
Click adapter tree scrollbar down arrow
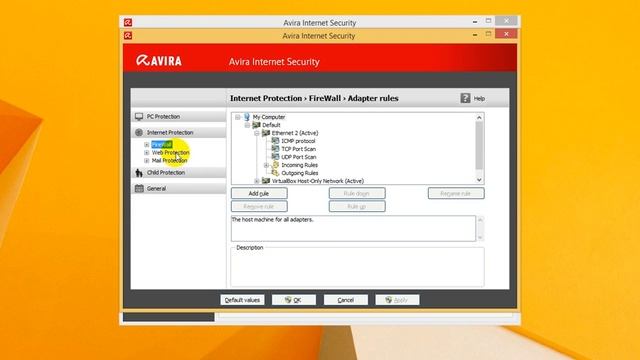click(479, 180)
